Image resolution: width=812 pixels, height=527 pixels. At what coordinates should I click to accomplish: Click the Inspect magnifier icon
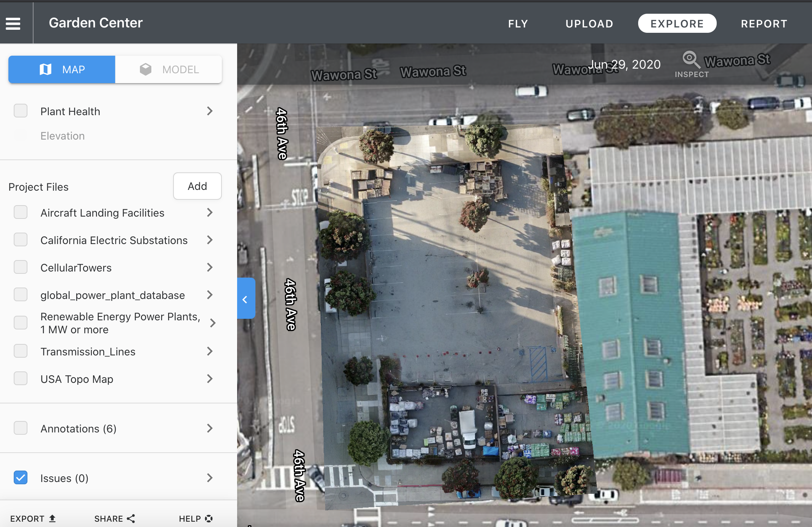(691, 59)
